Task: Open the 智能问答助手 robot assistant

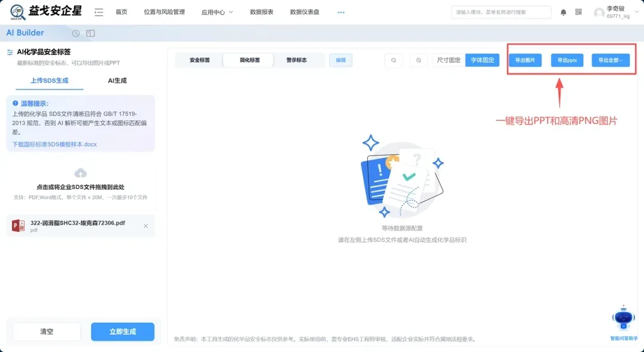Action: (624, 319)
